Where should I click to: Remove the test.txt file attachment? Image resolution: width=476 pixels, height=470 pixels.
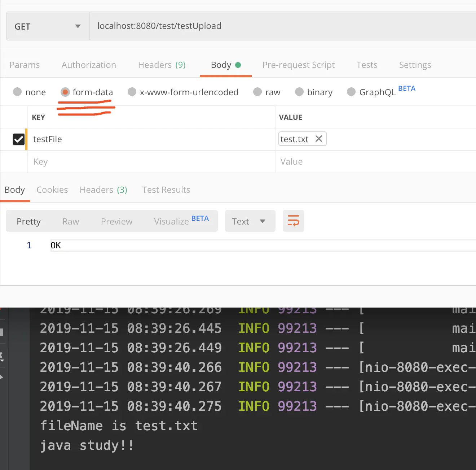(319, 139)
